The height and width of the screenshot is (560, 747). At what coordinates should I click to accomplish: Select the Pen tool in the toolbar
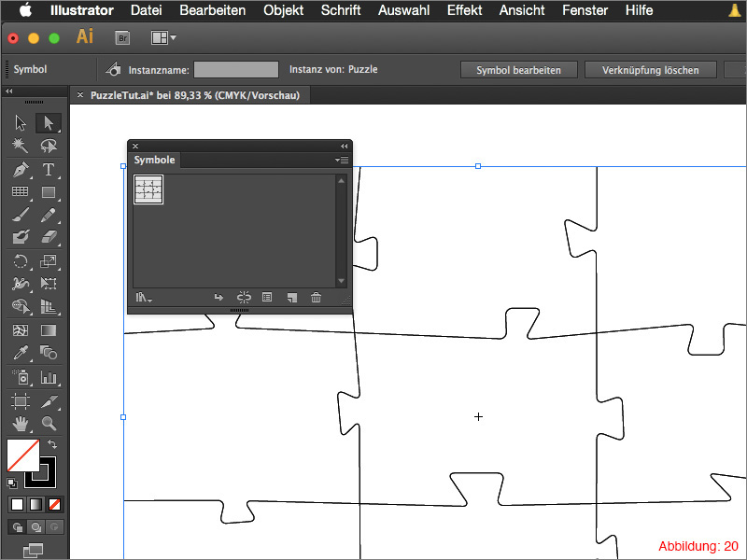point(21,170)
